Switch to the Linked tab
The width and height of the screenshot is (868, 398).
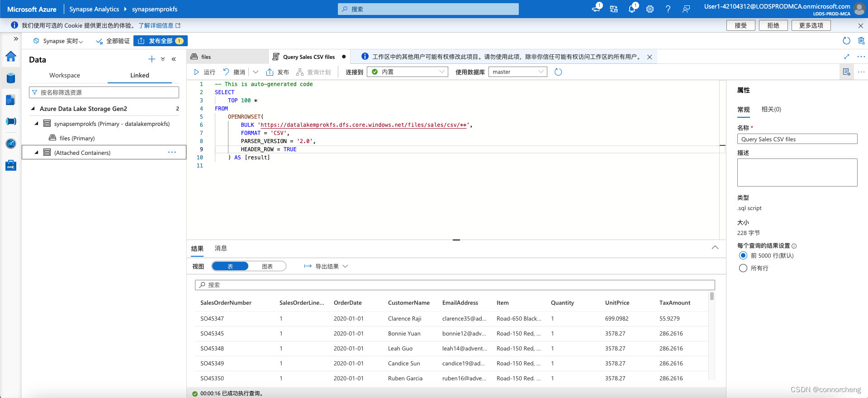pos(140,75)
